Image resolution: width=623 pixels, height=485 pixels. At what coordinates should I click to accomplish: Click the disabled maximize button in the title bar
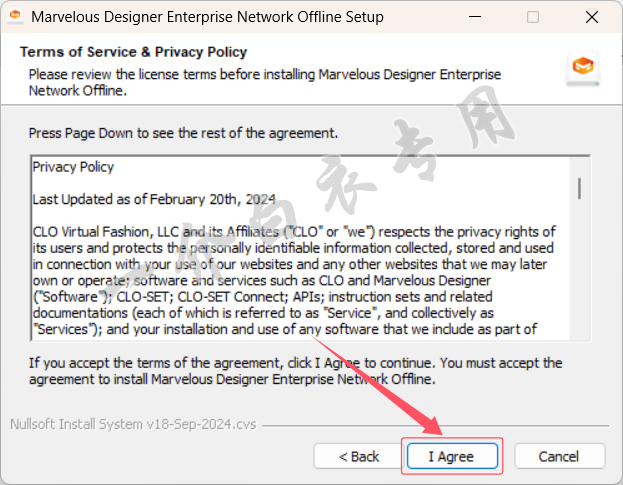click(533, 17)
